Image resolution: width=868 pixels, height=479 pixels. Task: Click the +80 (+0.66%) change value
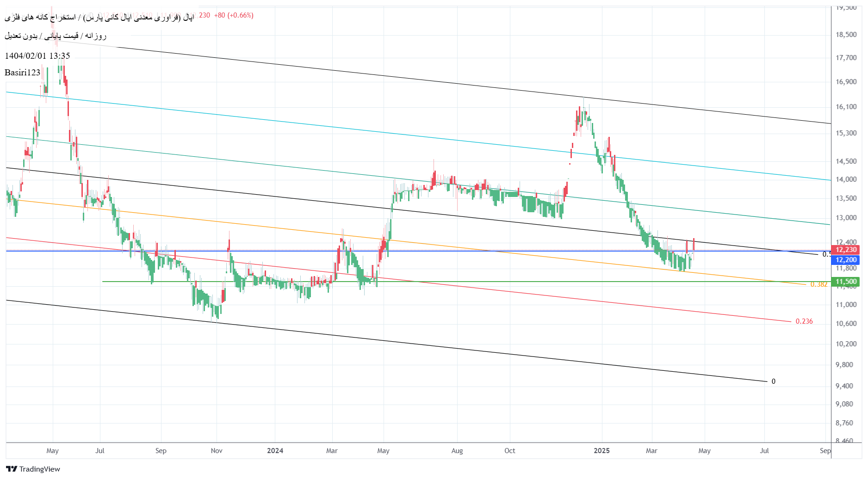point(234,15)
